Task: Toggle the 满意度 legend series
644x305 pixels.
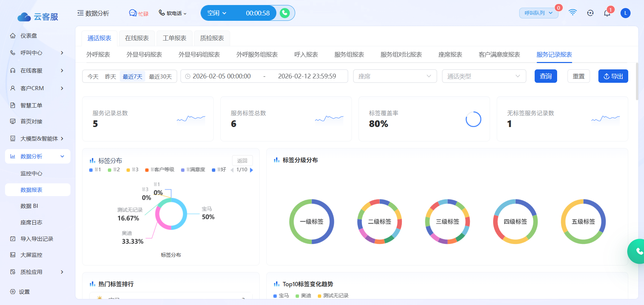Action: (x=193, y=170)
